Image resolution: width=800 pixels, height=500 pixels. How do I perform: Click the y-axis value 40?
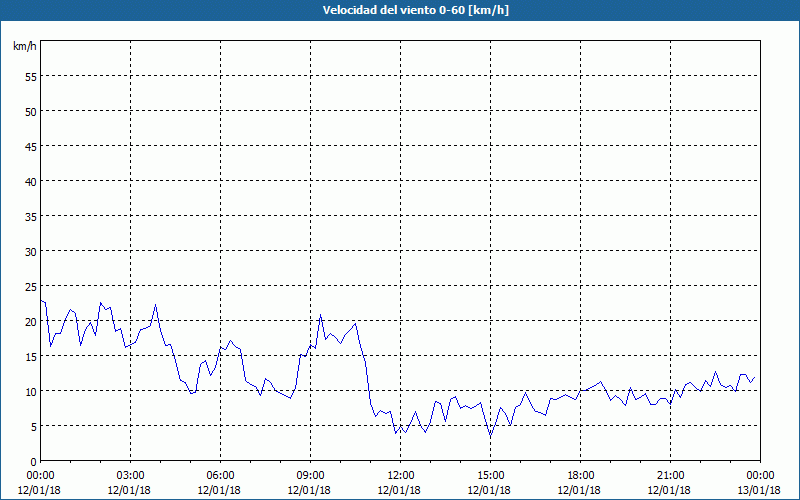(30, 182)
